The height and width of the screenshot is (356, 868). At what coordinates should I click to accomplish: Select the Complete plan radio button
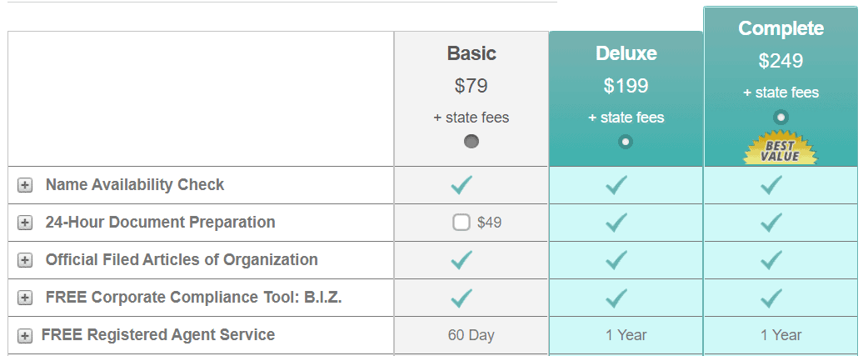(781, 117)
